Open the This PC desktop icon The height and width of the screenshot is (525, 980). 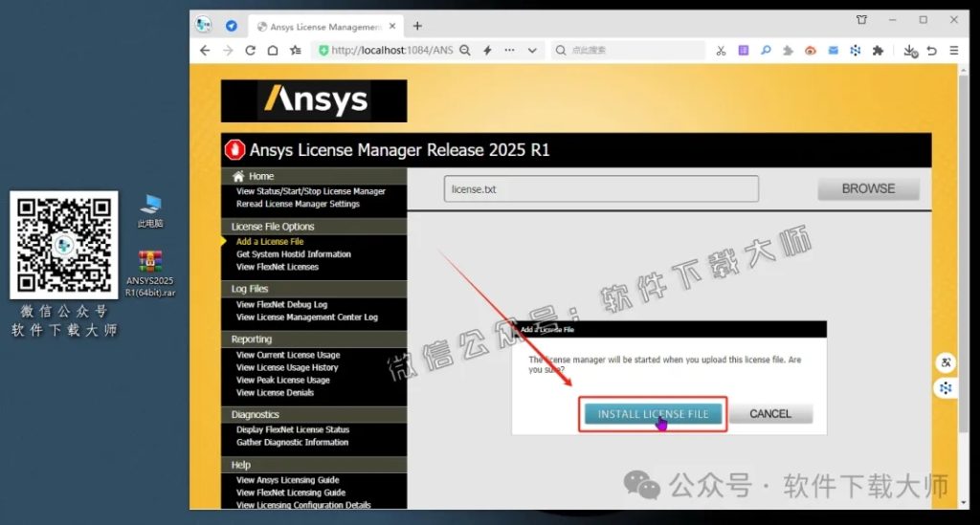150,211
